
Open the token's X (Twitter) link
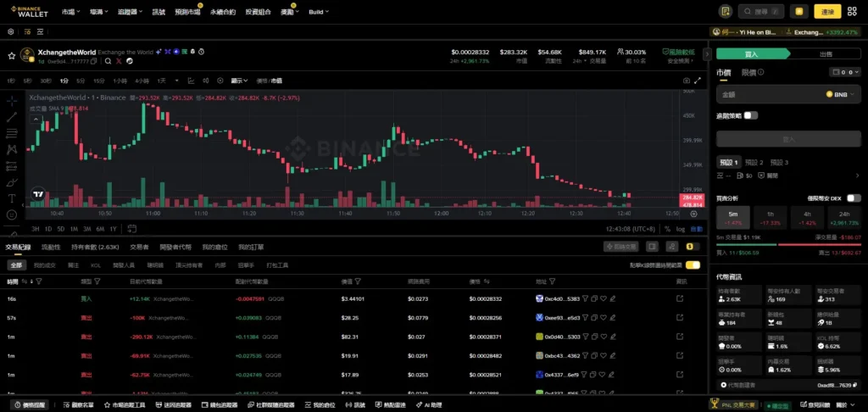pos(119,61)
